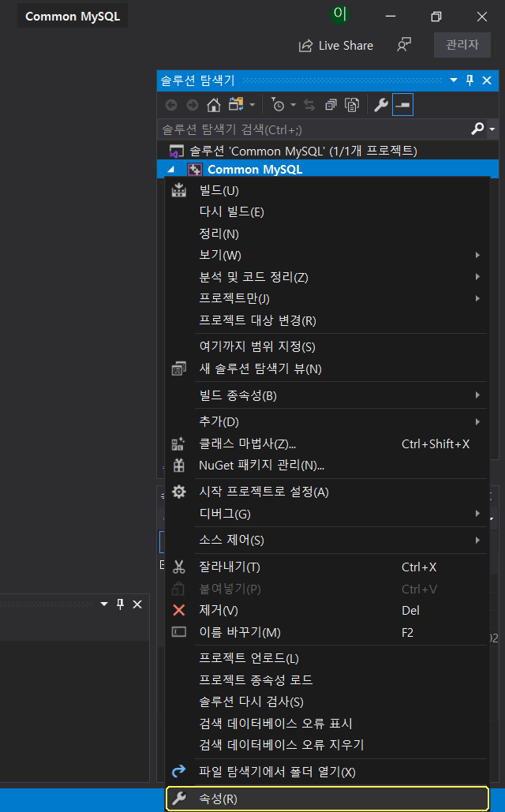Choose 새 솔루션 탐색기 뷰(N)
505x812 pixels.
click(327, 369)
